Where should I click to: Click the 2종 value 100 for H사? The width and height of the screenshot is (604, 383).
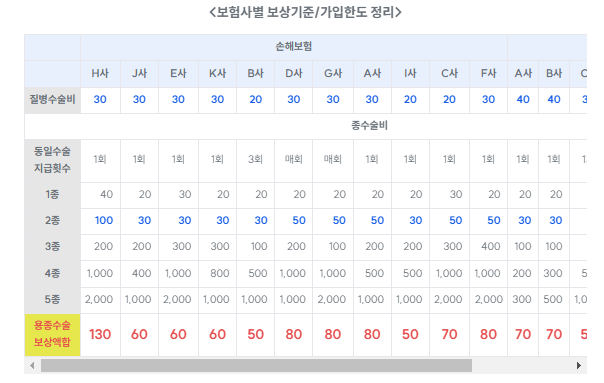tap(104, 220)
